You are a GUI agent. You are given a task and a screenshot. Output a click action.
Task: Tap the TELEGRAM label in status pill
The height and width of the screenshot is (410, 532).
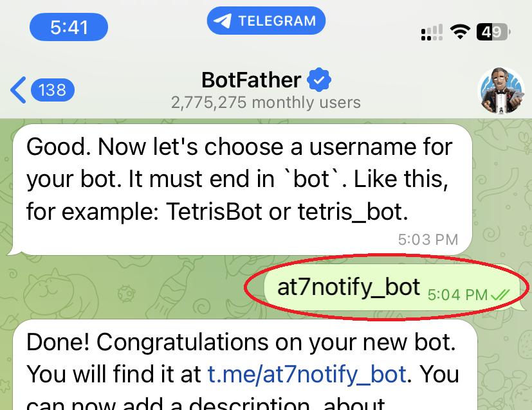coord(277,21)
